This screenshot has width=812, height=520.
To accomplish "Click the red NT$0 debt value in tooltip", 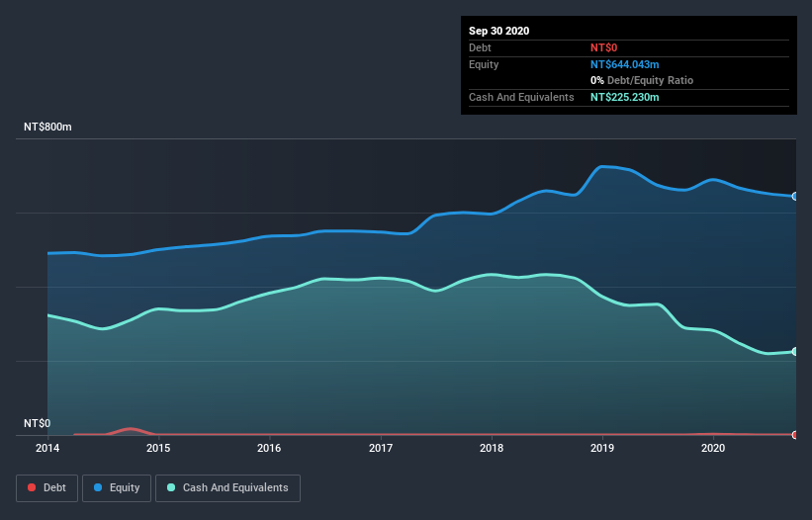I will (x=604, y=47).
